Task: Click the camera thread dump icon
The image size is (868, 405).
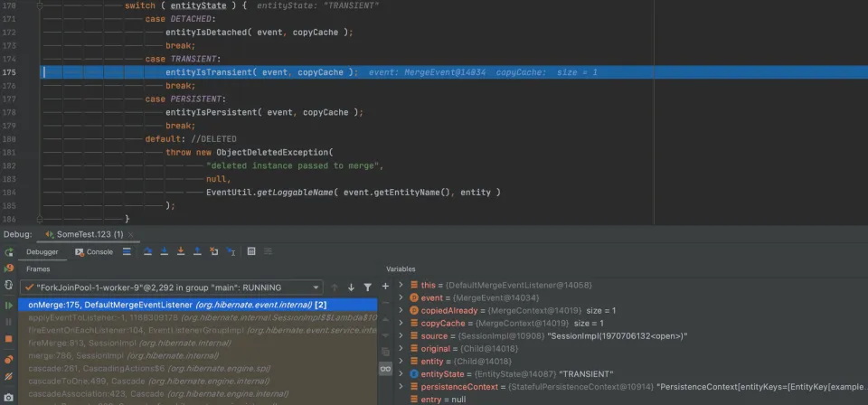Action: click(9, 397)
